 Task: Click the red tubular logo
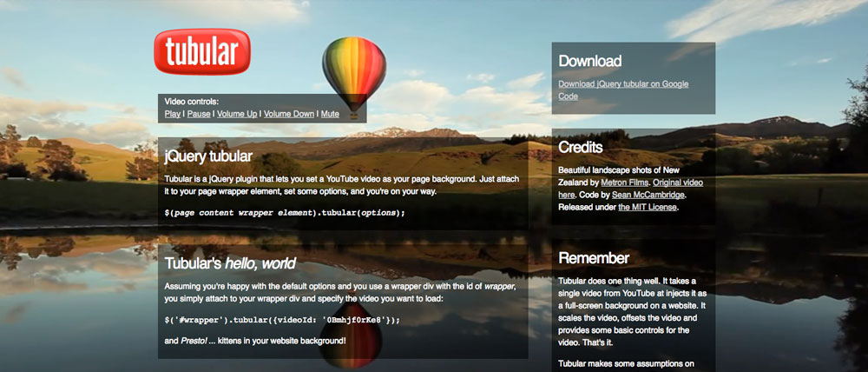coord(202,51)
